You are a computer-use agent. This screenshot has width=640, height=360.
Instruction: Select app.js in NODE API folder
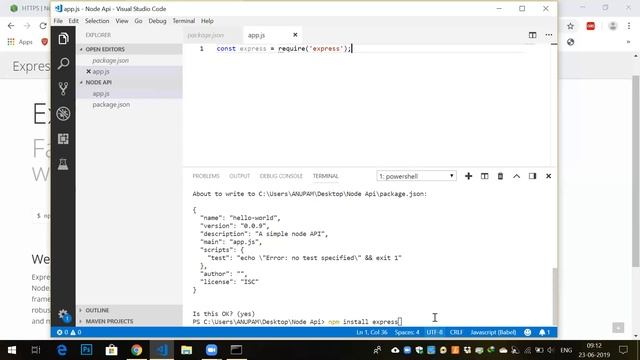coord(101,93)
